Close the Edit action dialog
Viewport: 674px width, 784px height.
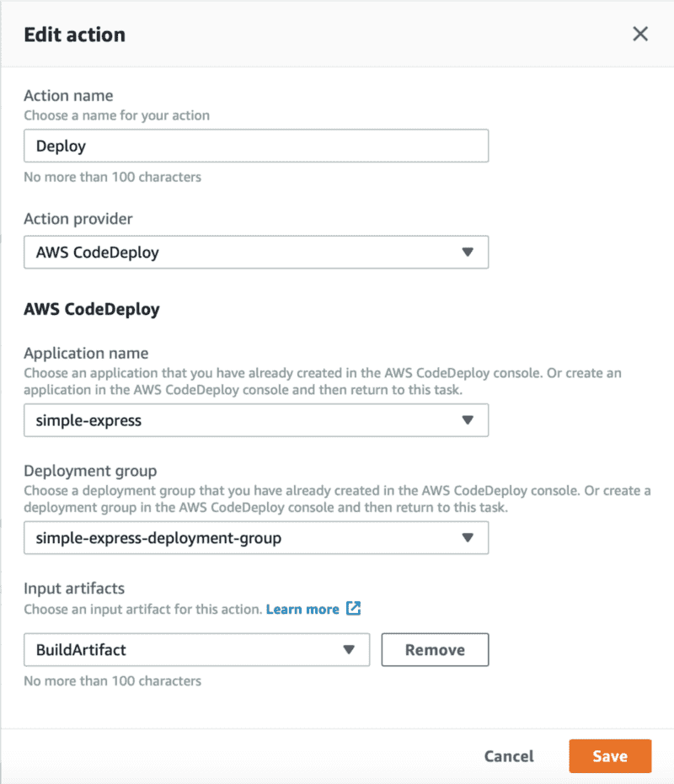(640, 34)
